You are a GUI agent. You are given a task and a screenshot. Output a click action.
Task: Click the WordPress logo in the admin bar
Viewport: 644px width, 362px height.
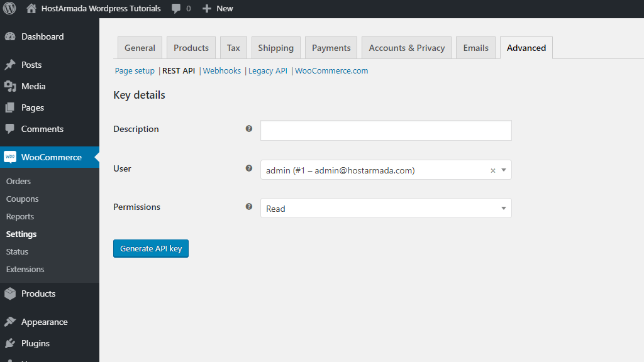(x=8, y=9)
